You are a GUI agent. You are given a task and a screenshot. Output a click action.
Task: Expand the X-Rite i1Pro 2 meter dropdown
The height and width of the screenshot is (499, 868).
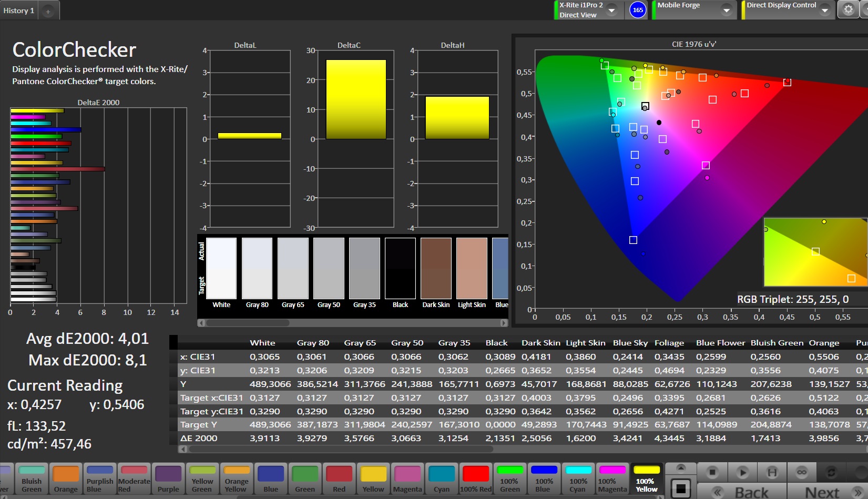coord(611,10)
